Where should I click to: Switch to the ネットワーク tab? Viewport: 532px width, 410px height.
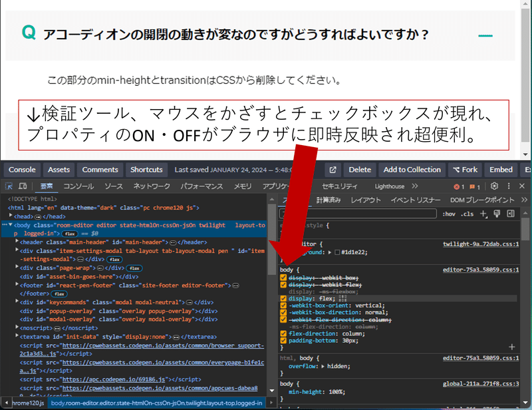[x=152, y=186]
